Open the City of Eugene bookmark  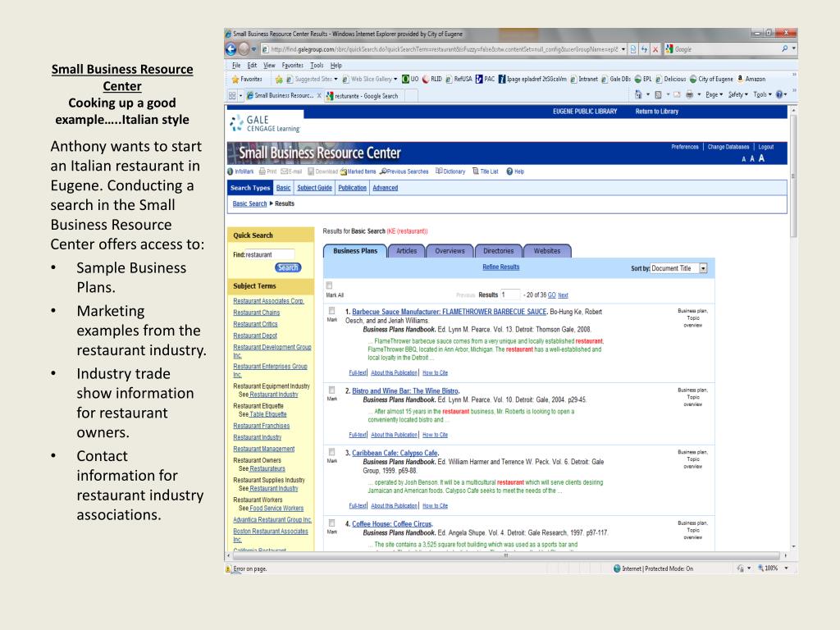pos(711,80)
